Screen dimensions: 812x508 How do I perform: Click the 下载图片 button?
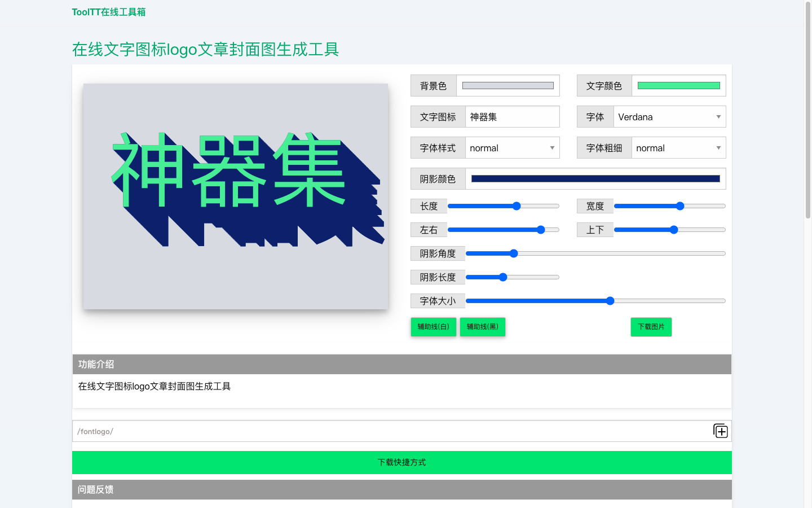pyautogui.click(x=651, y=327)
